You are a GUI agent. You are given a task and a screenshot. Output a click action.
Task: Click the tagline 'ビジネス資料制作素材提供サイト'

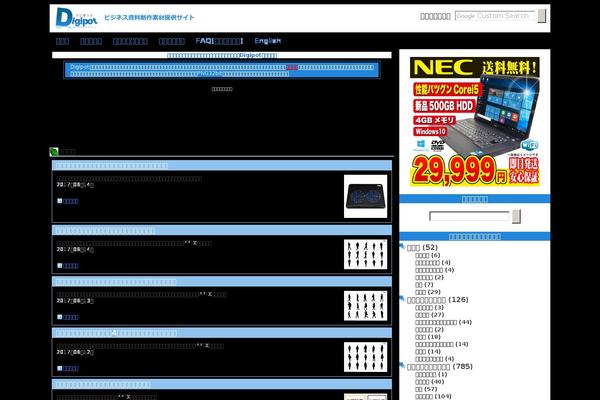point(149,17)
